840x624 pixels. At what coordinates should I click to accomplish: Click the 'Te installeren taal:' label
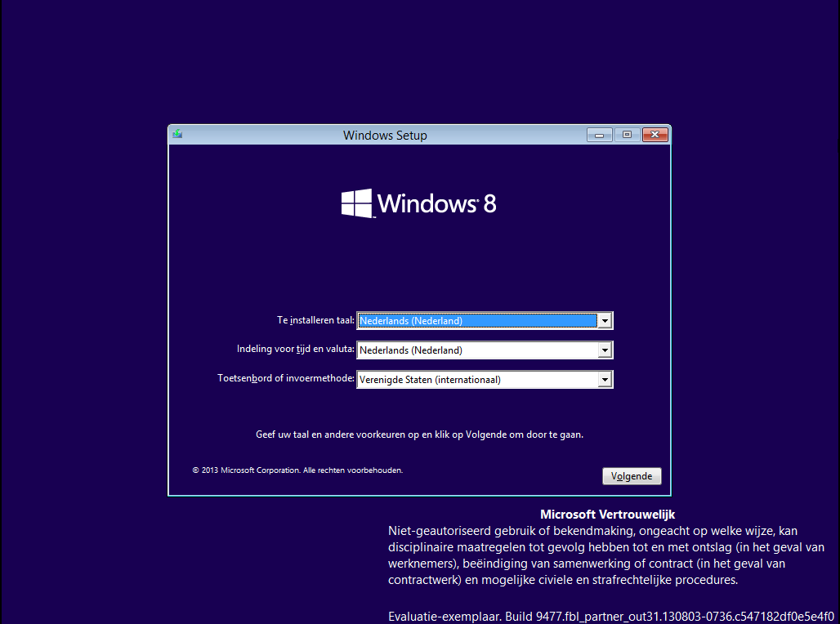(315, 320)
